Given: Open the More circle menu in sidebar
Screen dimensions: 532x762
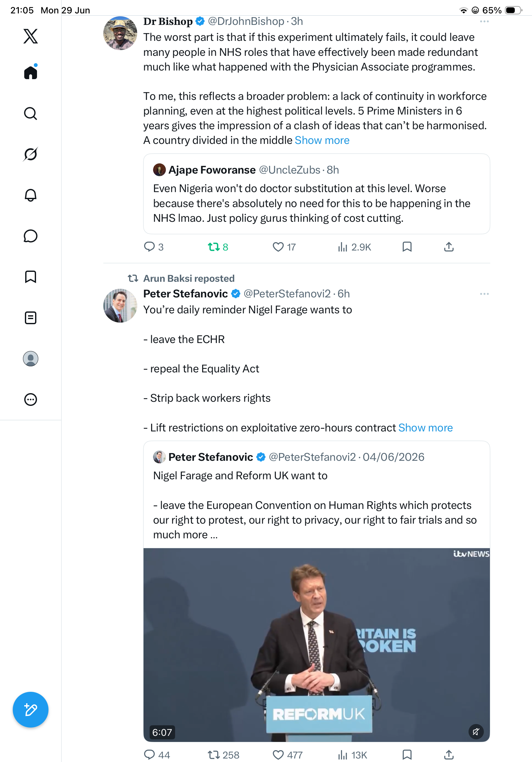Looking at the screenshot, I should pyautogui.click(x=31, y=400).
